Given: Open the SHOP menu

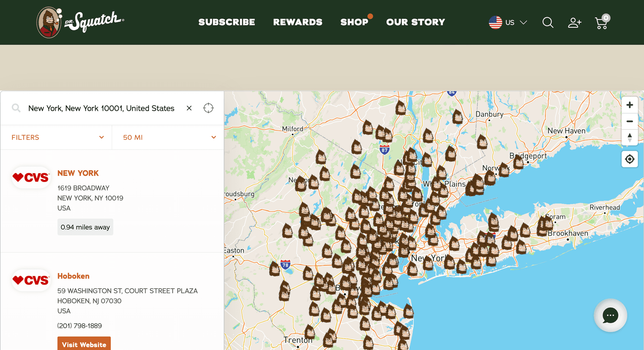Looking at the screenshot, I should pyautogui.click(x=355, y=22).
